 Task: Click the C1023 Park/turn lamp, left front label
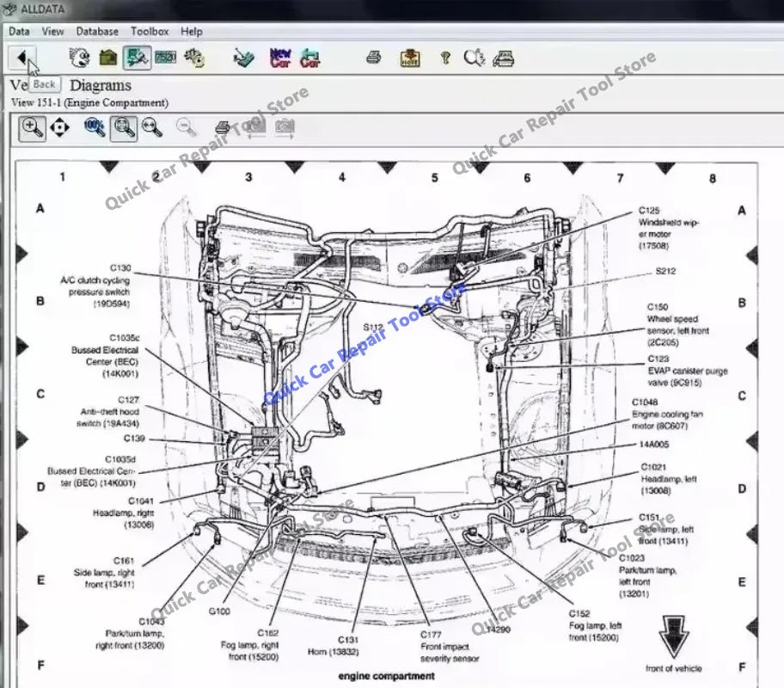tap(647, 576)
